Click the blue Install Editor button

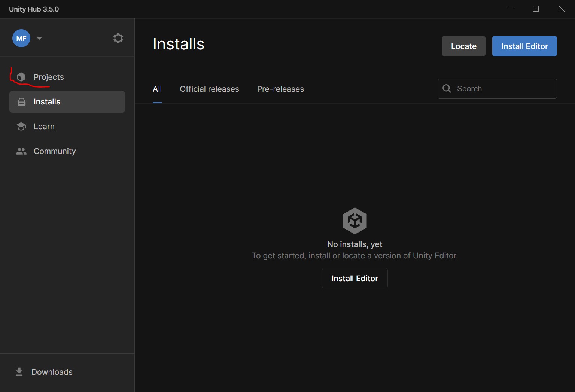coord(524,46)
